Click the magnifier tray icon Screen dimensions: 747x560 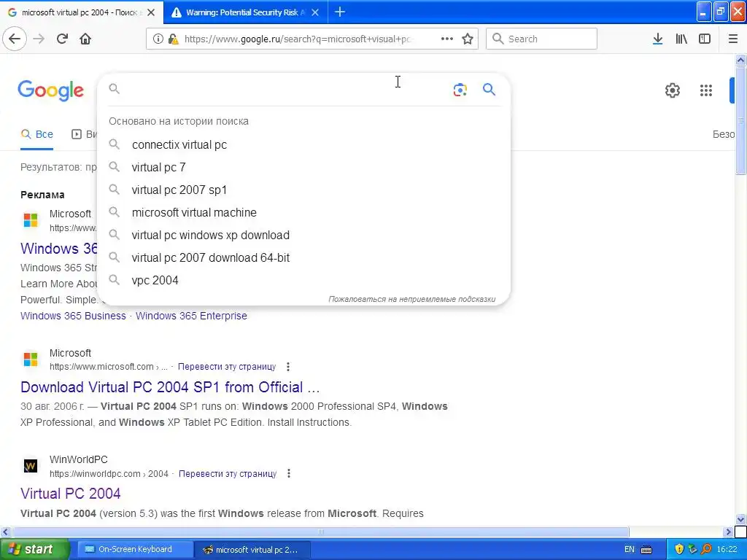click(x=706, y=550)
